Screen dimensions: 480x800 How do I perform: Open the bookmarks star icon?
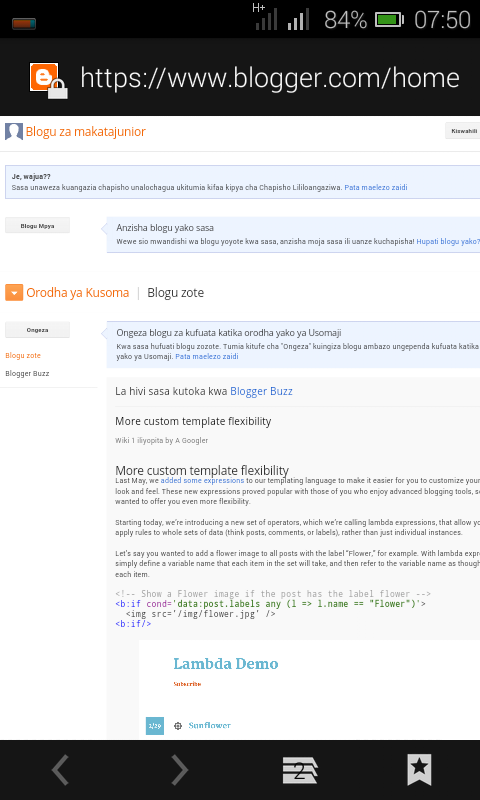(x=419, y=770)
